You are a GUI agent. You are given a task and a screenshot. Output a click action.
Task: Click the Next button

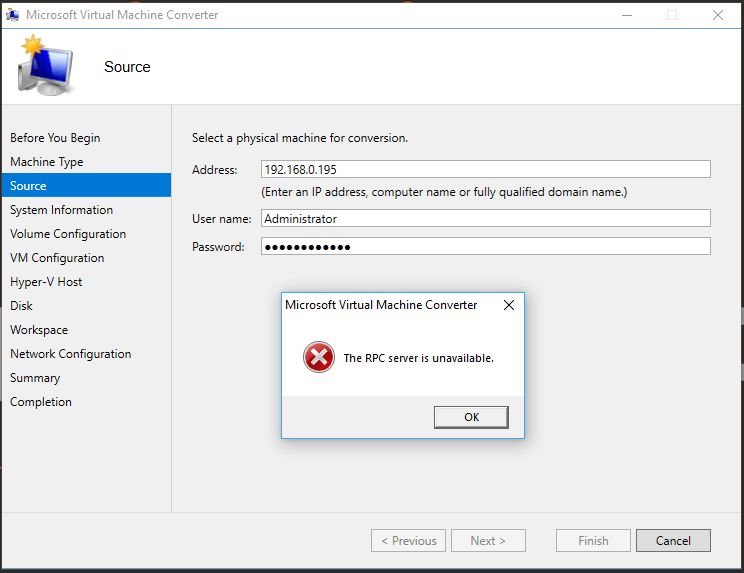(488, 541)
